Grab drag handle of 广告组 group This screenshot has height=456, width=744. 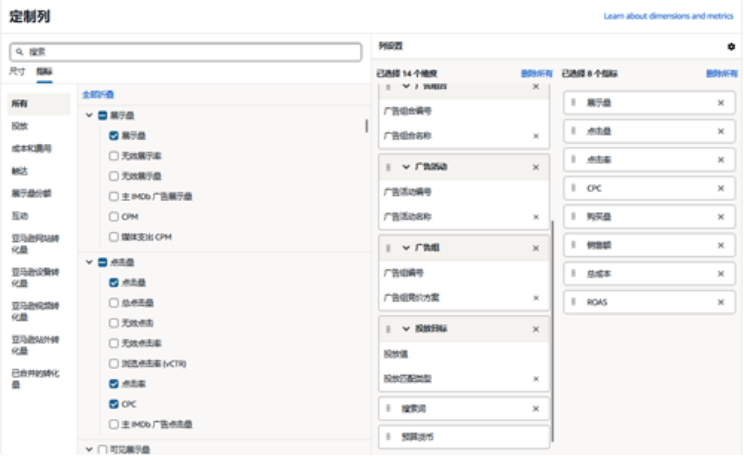pos(388,248)
